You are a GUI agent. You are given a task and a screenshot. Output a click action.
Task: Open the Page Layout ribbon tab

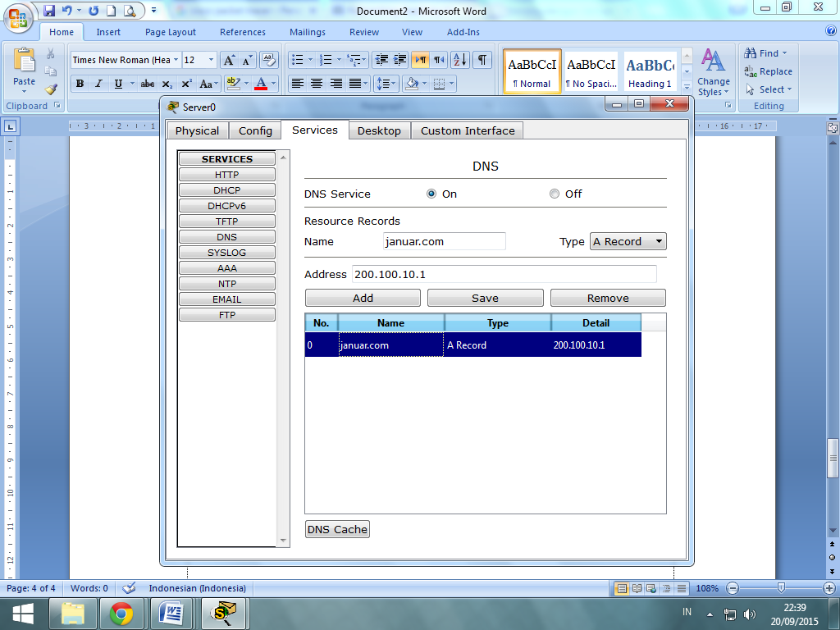click(171, 32)
